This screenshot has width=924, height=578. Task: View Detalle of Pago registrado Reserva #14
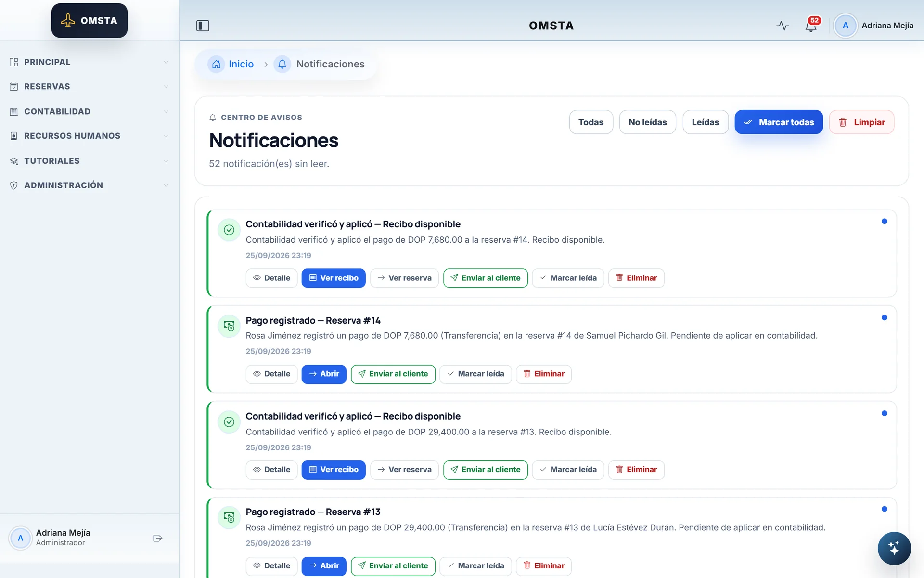[x=271, y=374]
